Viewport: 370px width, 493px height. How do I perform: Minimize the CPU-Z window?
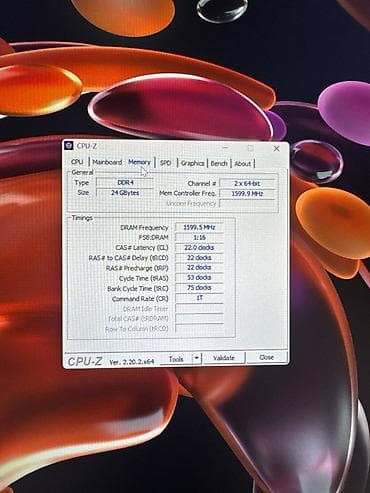[x=225, y=147]
